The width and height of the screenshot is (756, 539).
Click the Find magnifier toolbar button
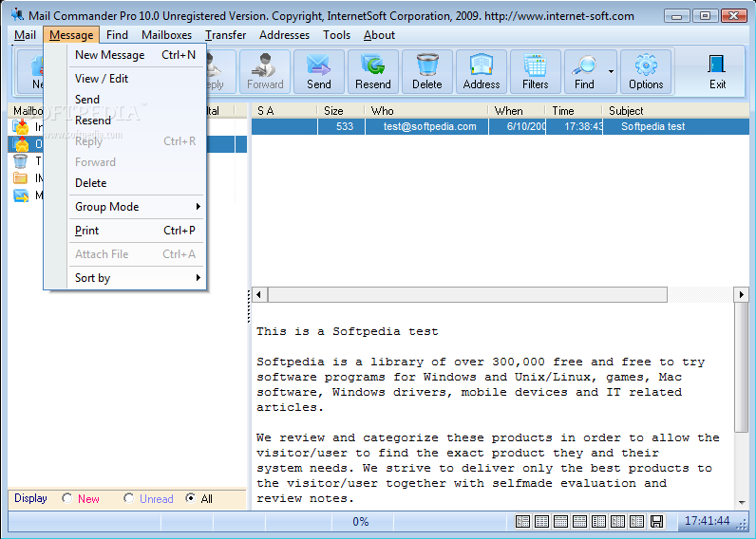pos(584,71)
